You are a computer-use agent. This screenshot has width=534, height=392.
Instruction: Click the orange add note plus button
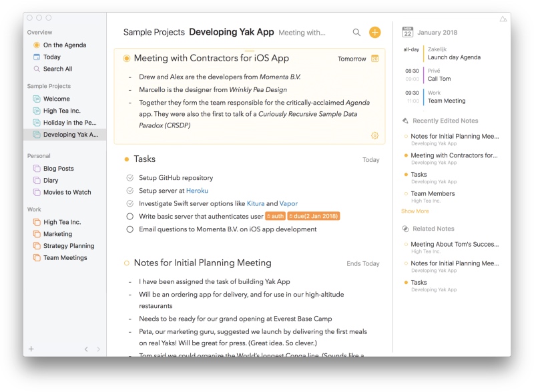[374, 32]
